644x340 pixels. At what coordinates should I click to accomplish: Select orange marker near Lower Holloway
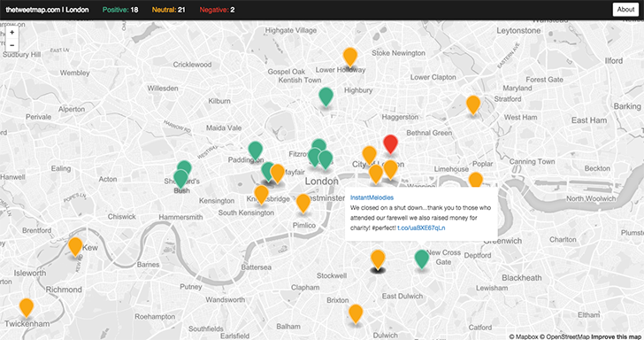point(350,58)
